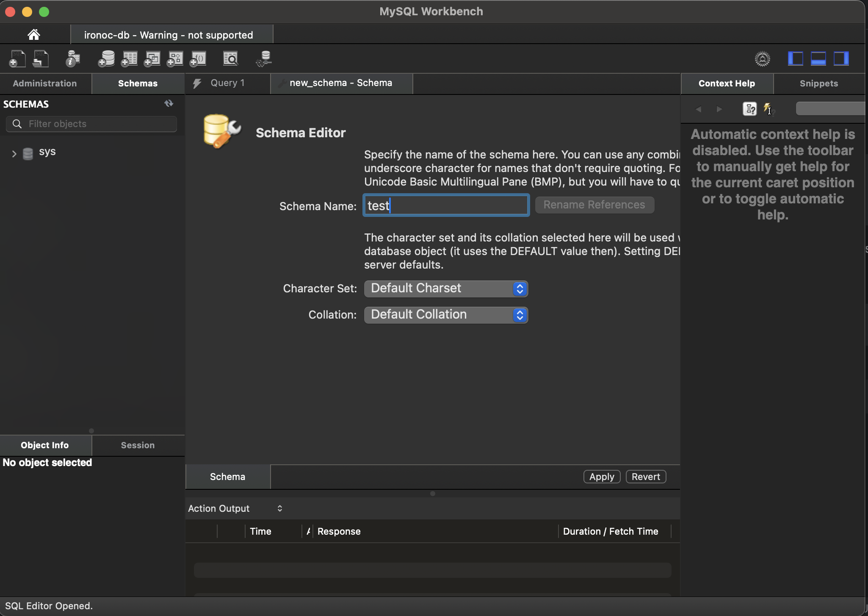Expand the sys schema tree node
868x616 pixels.
click(x=14, y=153)
